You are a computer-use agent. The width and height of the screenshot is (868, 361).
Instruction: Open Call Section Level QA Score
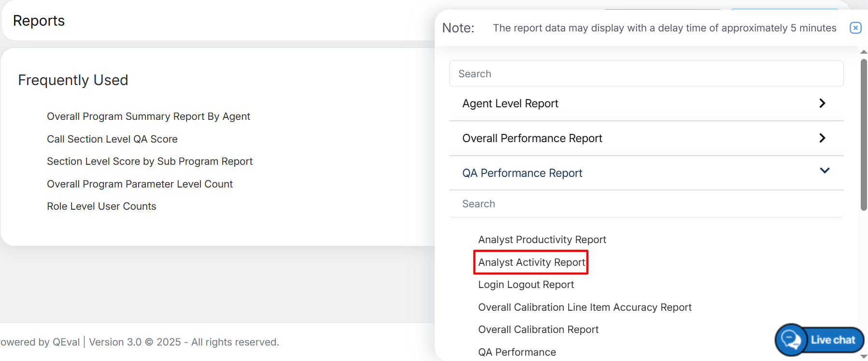point(112,139)
